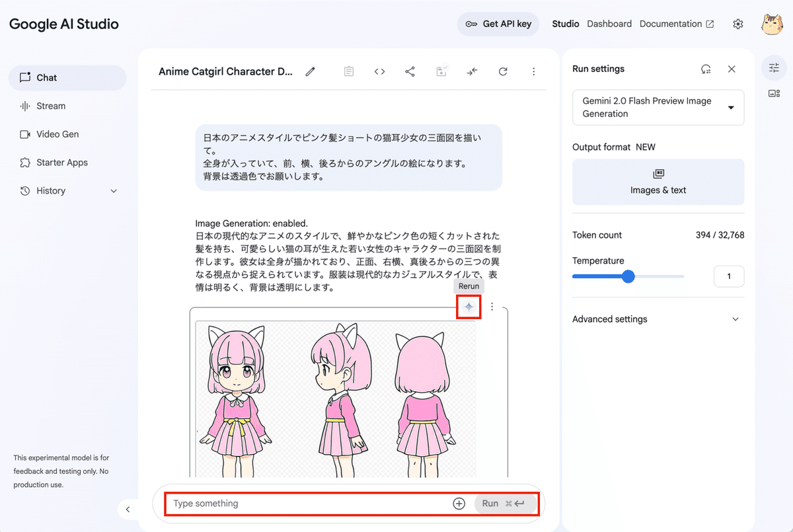Screen dimensions: 793x532
Task: Select the Images & text output format
Action: [658, 182]
